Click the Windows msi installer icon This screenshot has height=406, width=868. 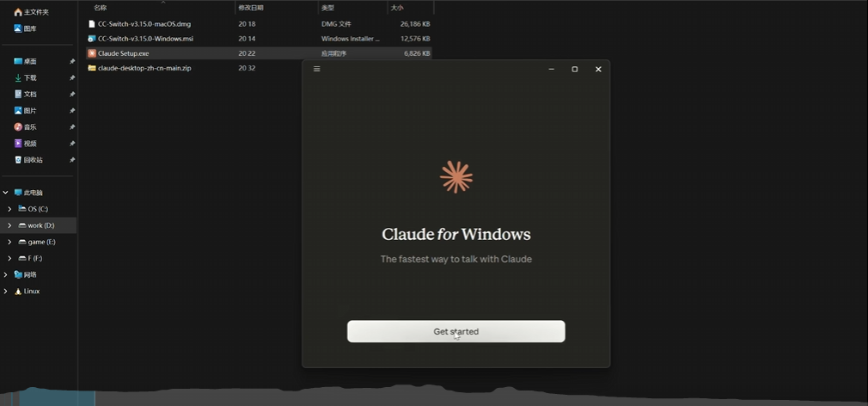[92, 39]
